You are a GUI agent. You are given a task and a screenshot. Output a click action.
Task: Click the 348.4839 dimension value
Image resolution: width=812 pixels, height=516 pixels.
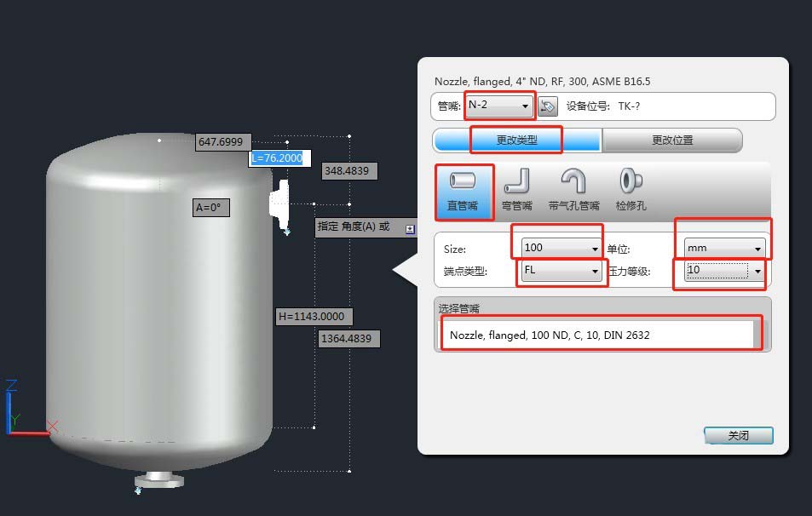pos(349,171)
